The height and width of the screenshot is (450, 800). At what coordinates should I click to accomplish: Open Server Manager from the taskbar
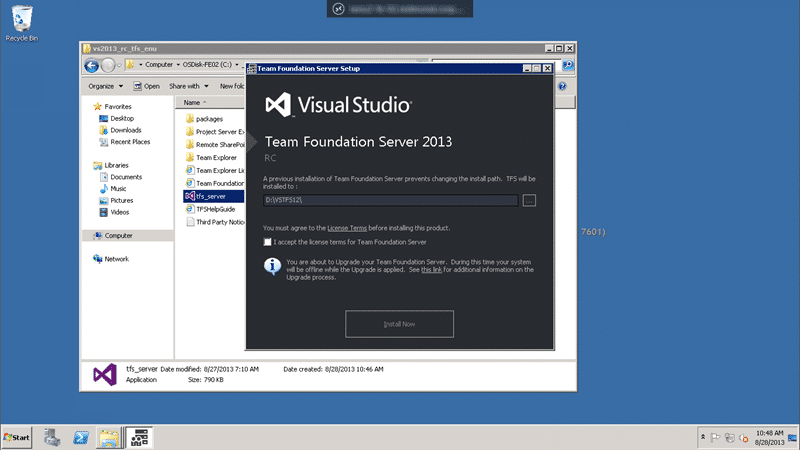pyautogui.click(x=52, y=438)
